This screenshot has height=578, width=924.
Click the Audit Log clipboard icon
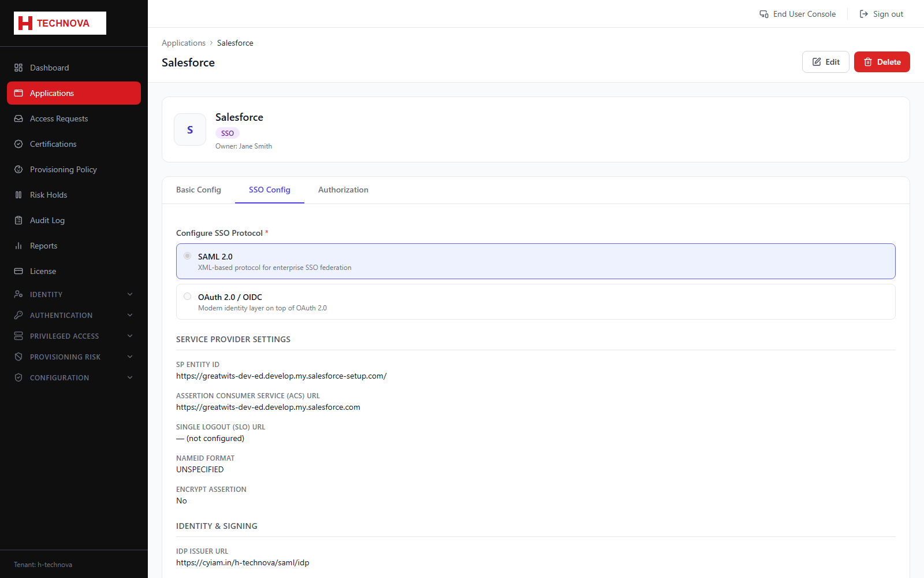(18, 220)
